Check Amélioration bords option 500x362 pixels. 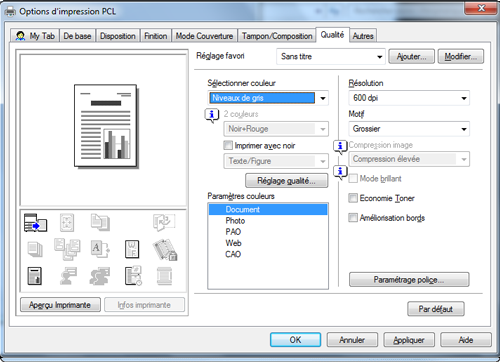point(353,218)
